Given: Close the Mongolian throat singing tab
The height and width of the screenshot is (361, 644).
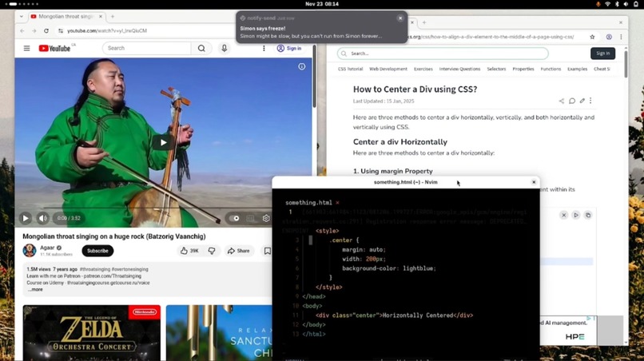Looking at the screenshot, I should coord(100,17).
